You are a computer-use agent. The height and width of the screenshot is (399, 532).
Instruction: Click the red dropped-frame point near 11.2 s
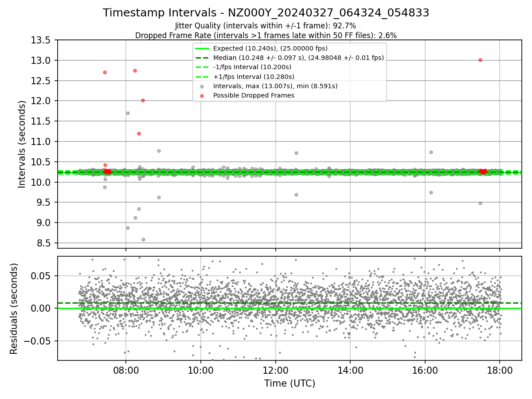tap(139, 133)
